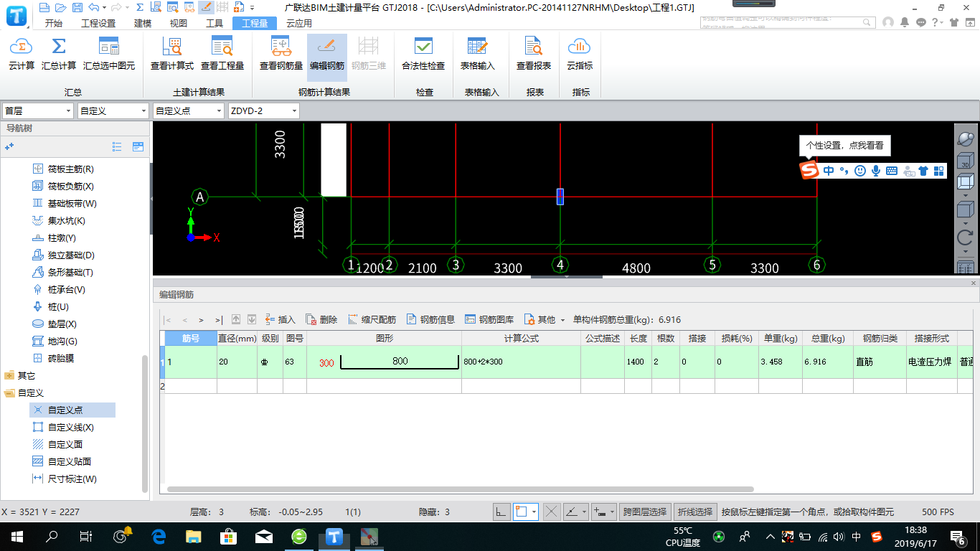Viewport: 980px width, 551px height.
Task: Open 表格输入 table input
Action: [x=478, y=55]
